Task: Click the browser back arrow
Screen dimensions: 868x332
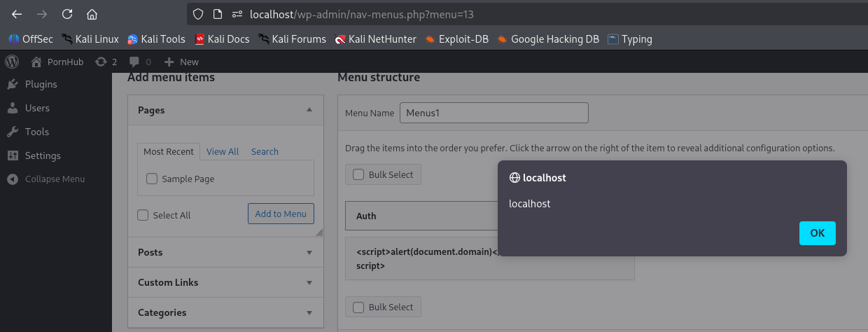Action: pyautogui.click(x=17, y=14)
